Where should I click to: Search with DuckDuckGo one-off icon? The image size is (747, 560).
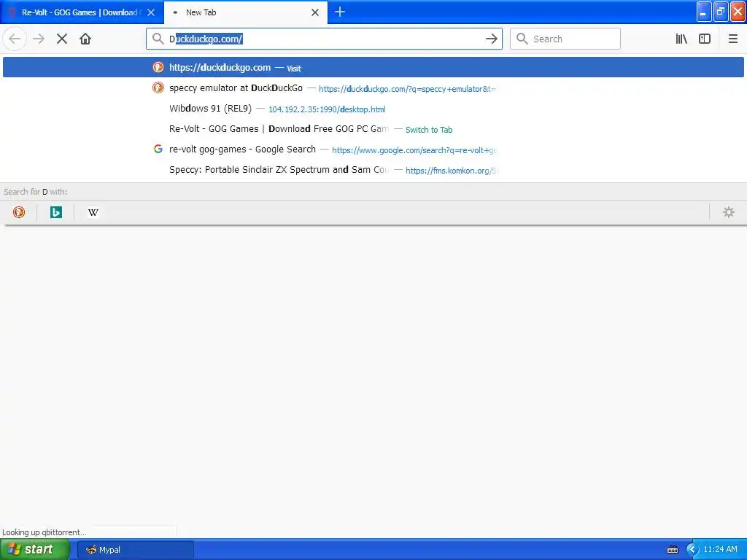click(x=19, y=212)
